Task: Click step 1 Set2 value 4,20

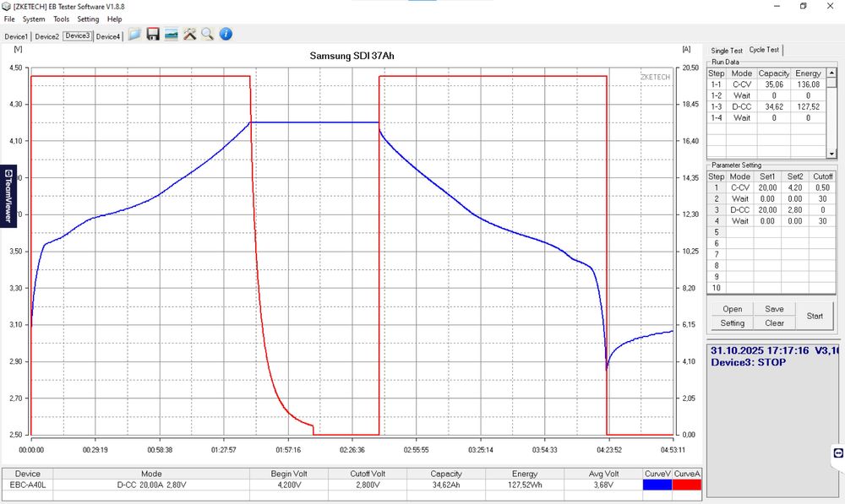Action: pyautogui.click(x=795, y=187)
